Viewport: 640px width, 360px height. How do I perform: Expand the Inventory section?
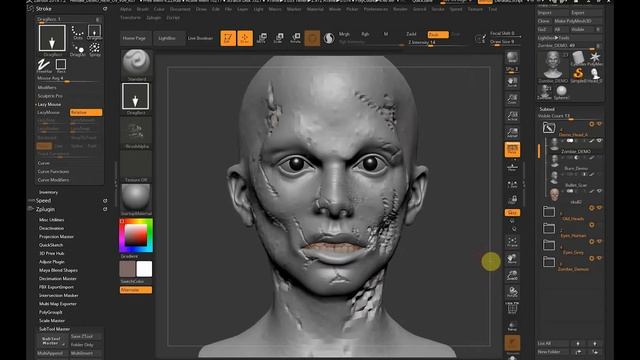[48, 192]
